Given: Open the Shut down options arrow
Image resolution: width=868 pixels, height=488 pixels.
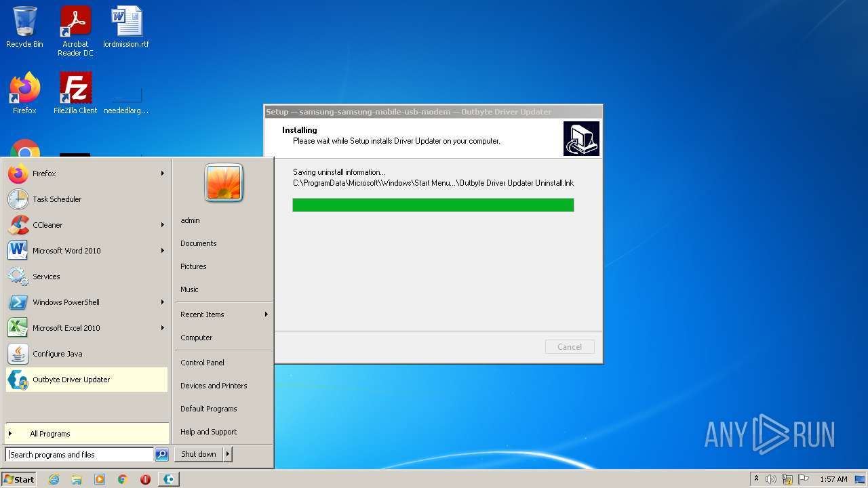Looking at the screenshot, I should tap(228, 454).
